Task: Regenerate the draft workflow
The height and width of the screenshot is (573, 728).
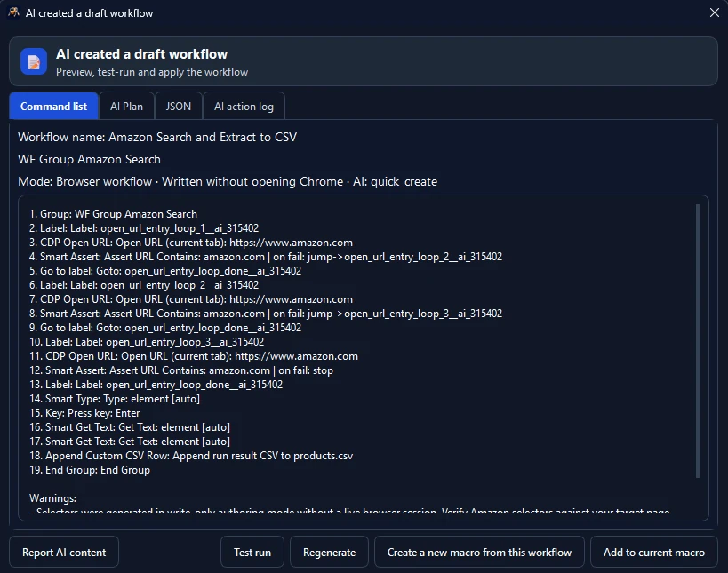Action: coord(329,552)
